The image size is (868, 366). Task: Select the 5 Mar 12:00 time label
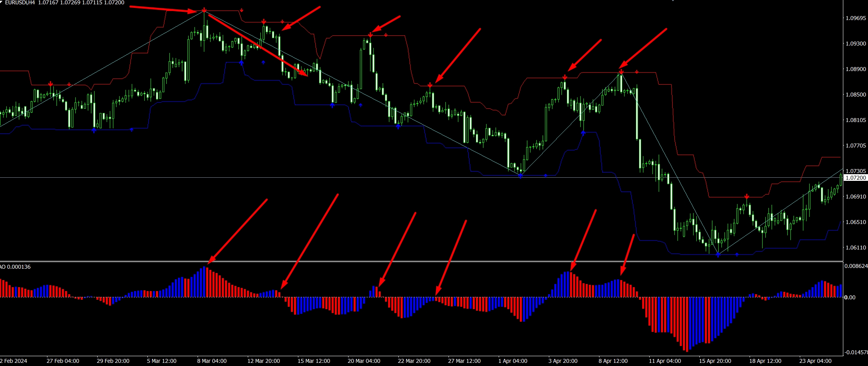pyautogui.click(x=162, y=361)
